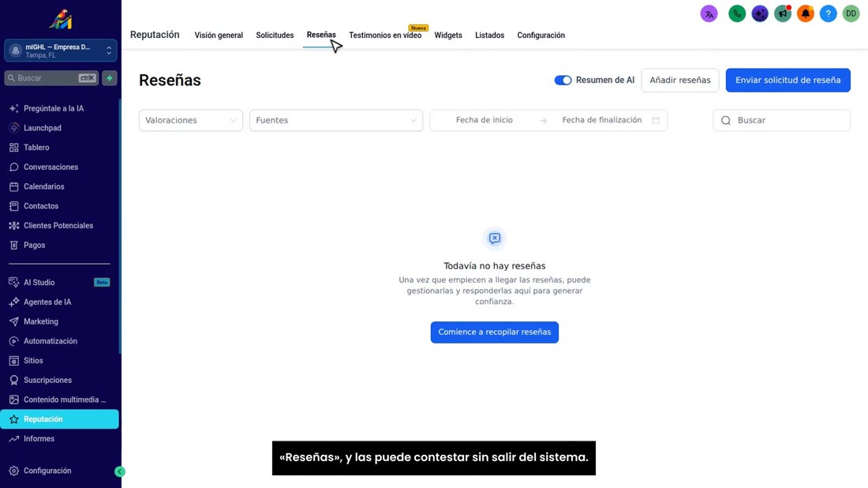Open the Fuentes dropdown

[336, 120]
